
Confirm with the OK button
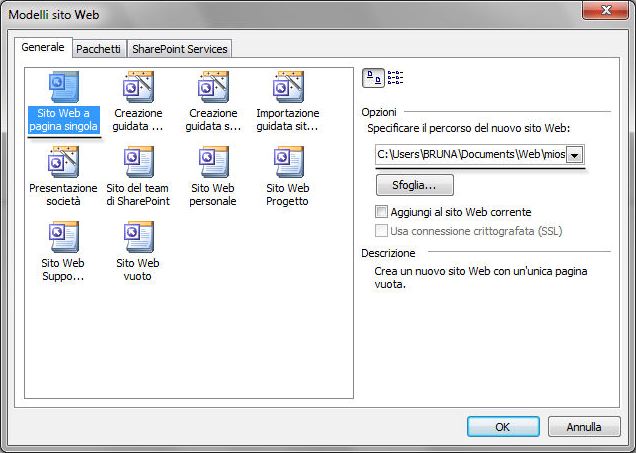click(503, 427)
